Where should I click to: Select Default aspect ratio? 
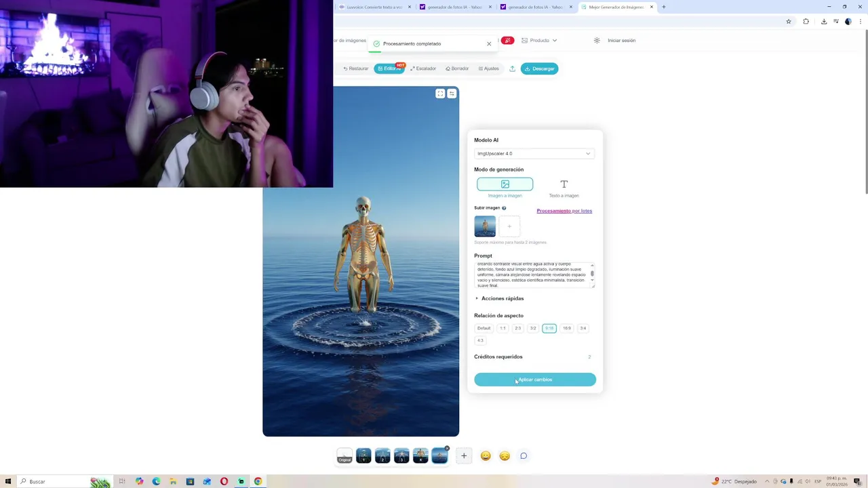click(484, 328)
